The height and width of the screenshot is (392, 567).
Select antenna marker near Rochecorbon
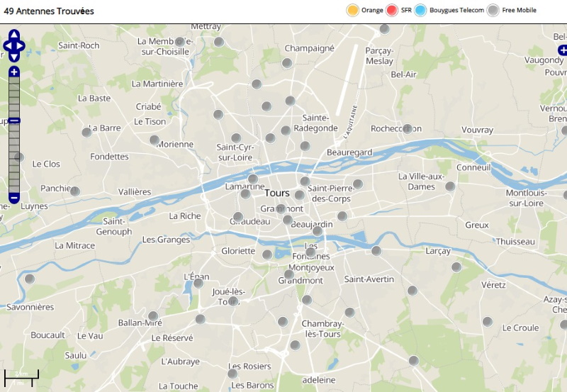(x=408, y=129)
